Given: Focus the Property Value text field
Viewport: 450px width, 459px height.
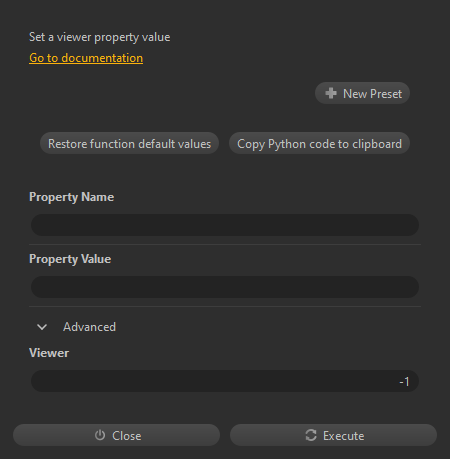Looking at the screenshot, I should tap(225, 287).
